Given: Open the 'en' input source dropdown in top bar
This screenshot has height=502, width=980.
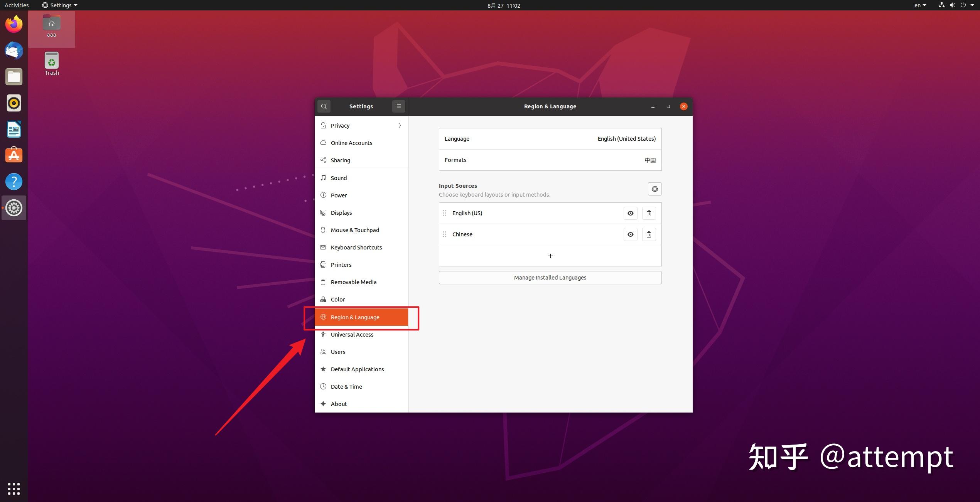Looking at the screenshot, I should (920, 5).
